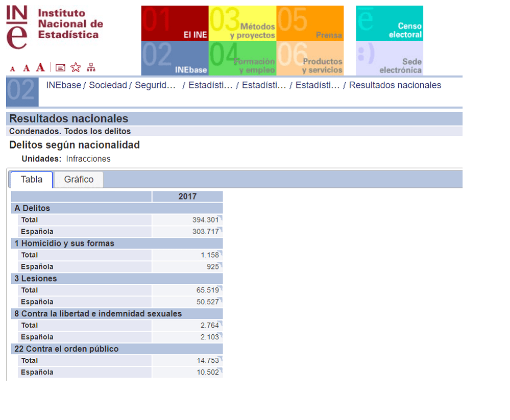Click the smallest font size A icon
Screen dimensions: 510x420
[x=13, y=68]
